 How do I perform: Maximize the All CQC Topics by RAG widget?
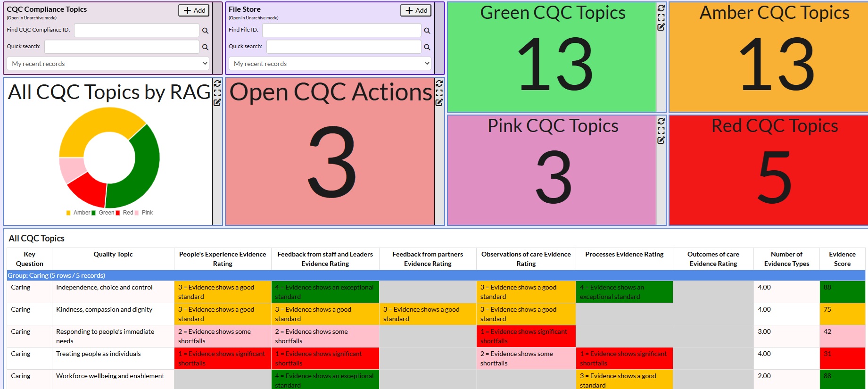(x=217, y=93)
